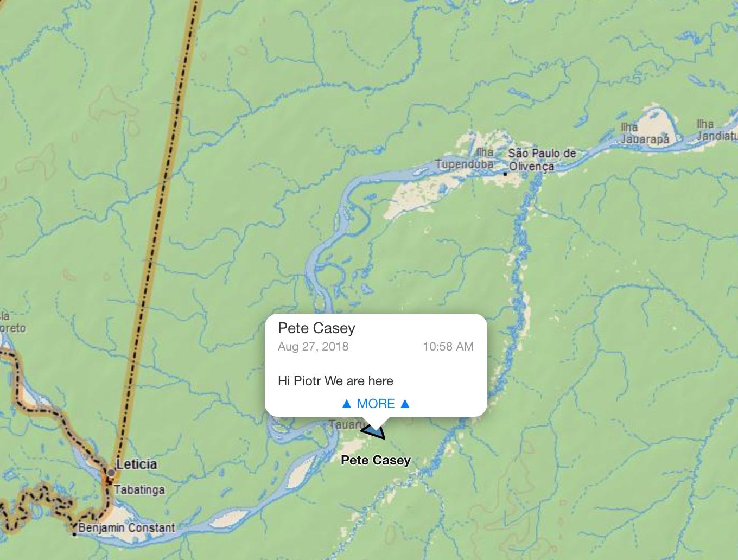Expand the MORE link in popup
Image resolution: width=738 pixels, height=560 pixels.
(x=376, y=404)
